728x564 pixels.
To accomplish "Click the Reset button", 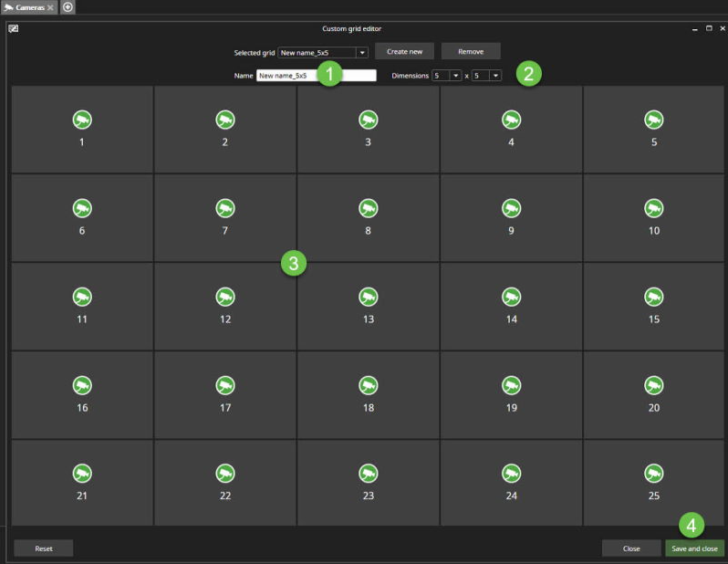I will point(44,548).
